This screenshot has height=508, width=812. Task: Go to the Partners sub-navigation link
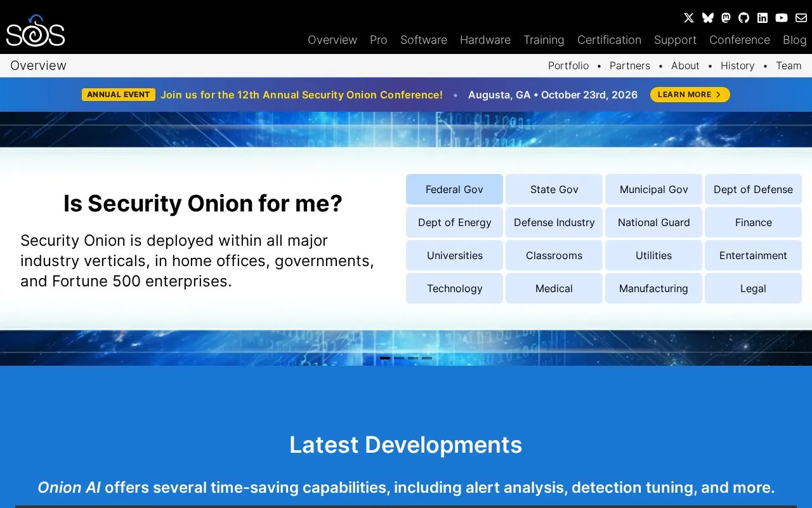tap(630, 66)
